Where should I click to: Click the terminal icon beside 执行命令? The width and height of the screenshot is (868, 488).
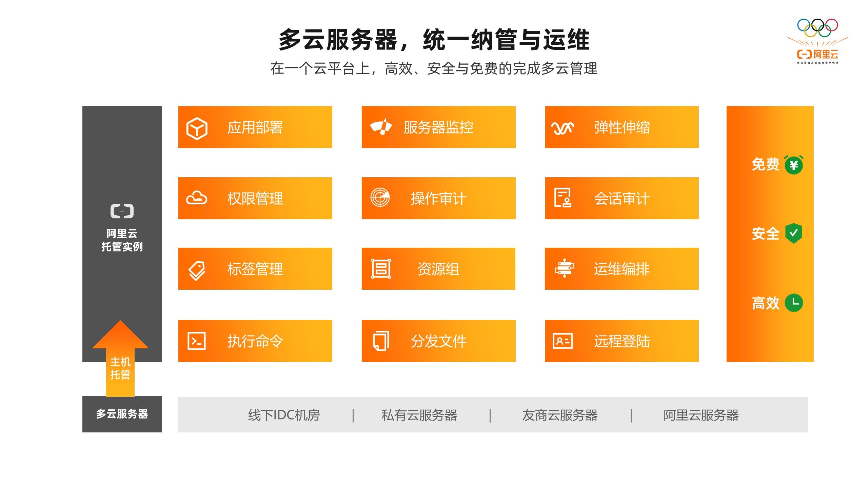click(x=197, y=341)
